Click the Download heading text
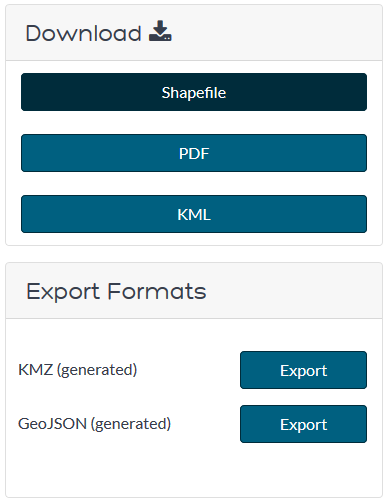Screen dimensions: 389x504 84,33
